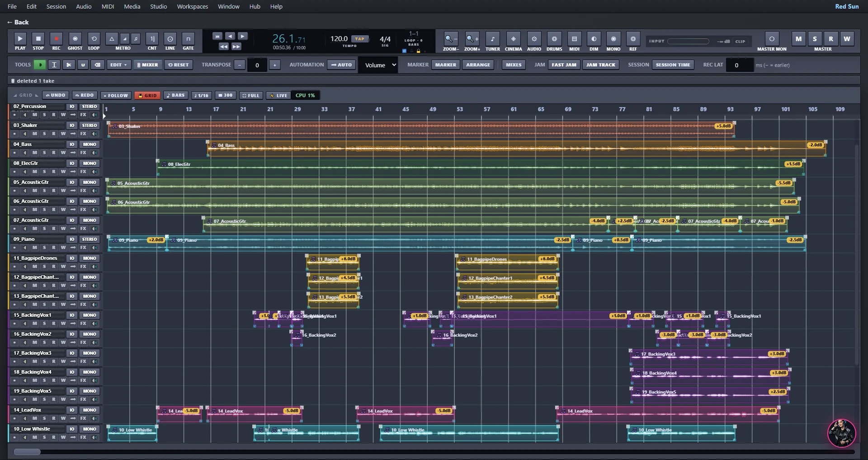Open the Studio menu
The width and height of the screenshot is (868, 460).
pyautogui.click(x=158, y=6)
